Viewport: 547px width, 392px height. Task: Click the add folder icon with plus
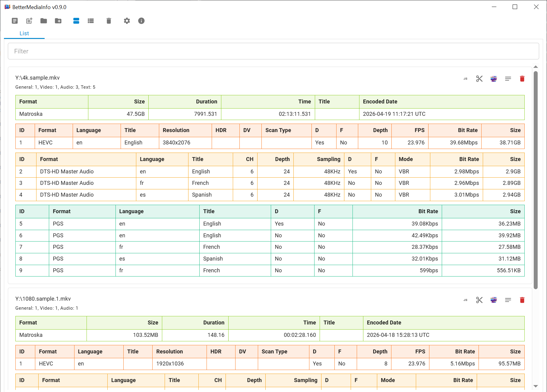coord(58,21)
